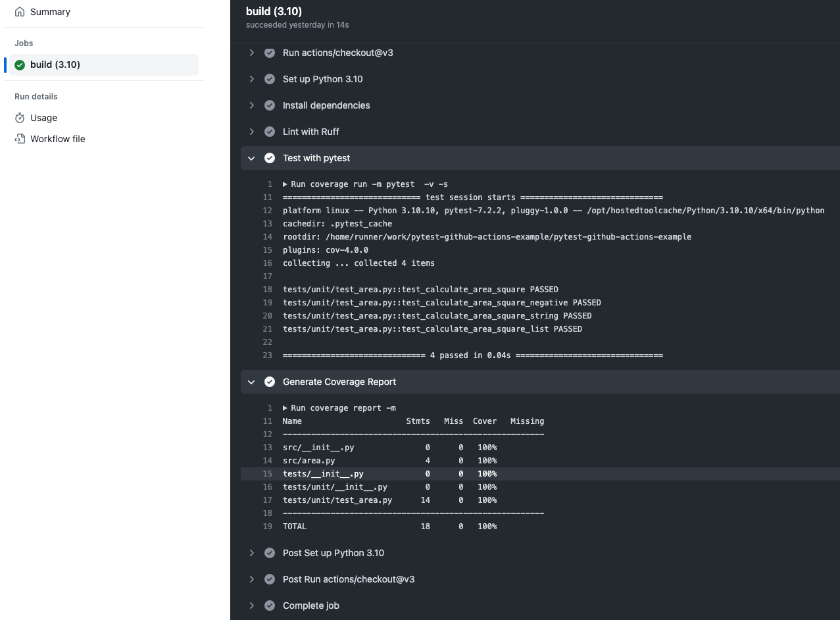Click the status icon beside Lint with Ruff
The height and width of the screenshot is (620, 840).
pos(270,131)
